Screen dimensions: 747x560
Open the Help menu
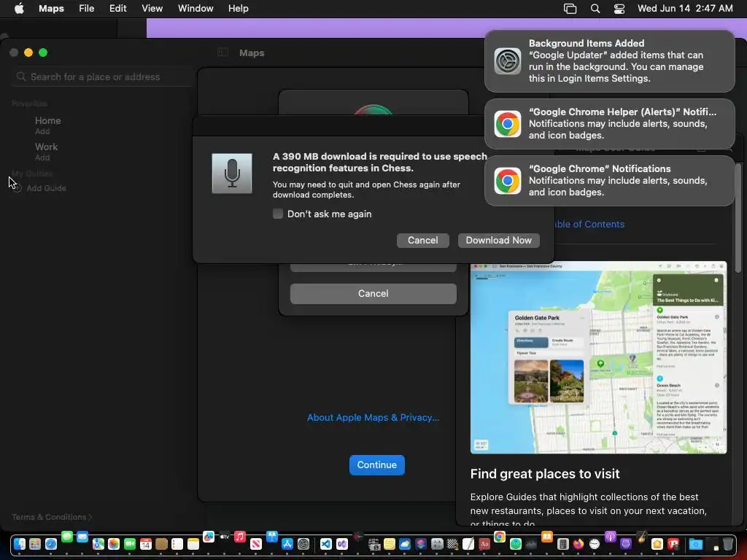click(x=239, y=9)
